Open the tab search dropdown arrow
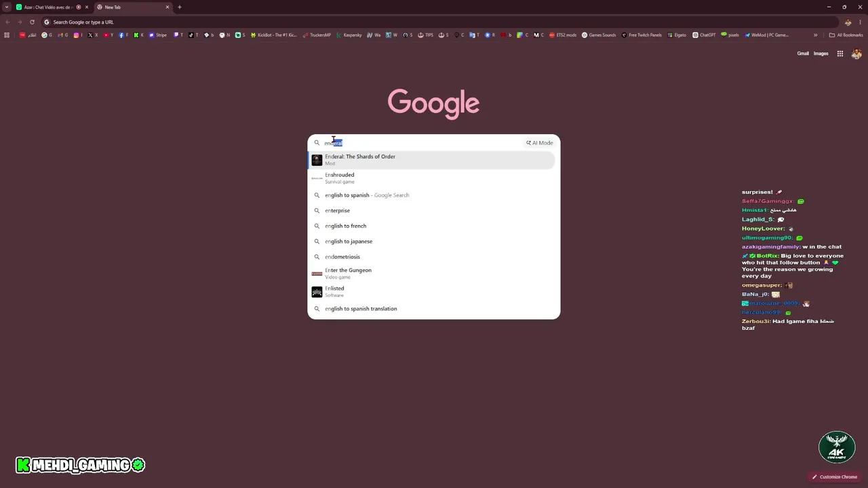This screenshot has width=868, height=488. 7,7
